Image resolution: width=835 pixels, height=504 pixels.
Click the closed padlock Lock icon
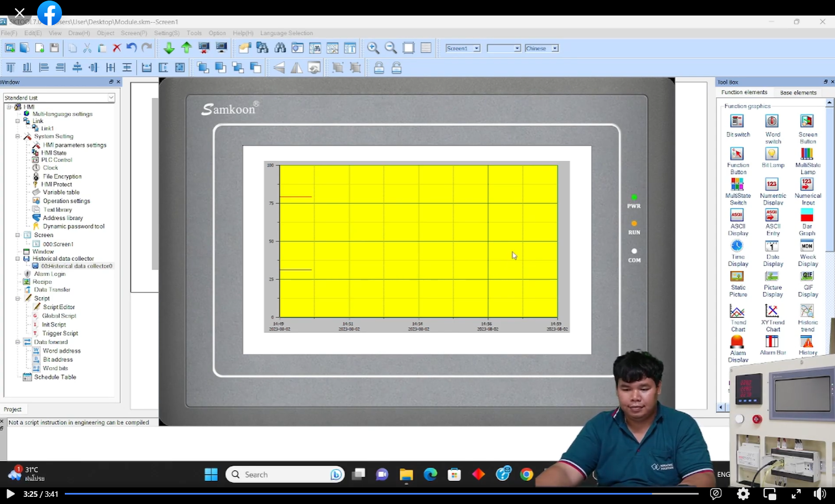click(379, 68)
